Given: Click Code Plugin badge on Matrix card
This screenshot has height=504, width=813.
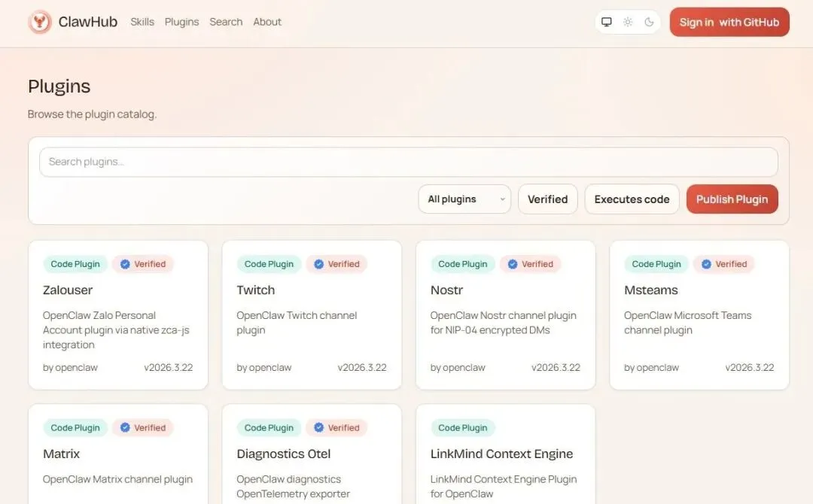Looking at the screenshot, I should pyautogui.click(x=75, y=427).
